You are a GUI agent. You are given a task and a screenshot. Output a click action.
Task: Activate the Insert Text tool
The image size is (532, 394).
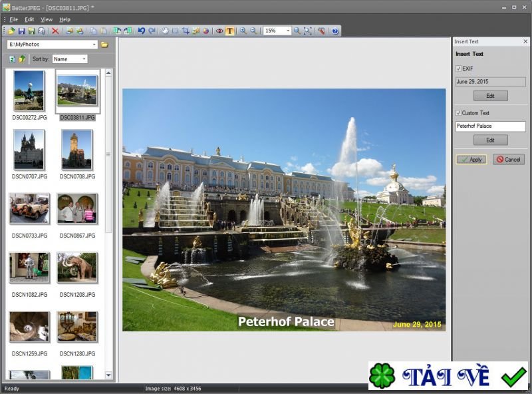tap(229, 31)
